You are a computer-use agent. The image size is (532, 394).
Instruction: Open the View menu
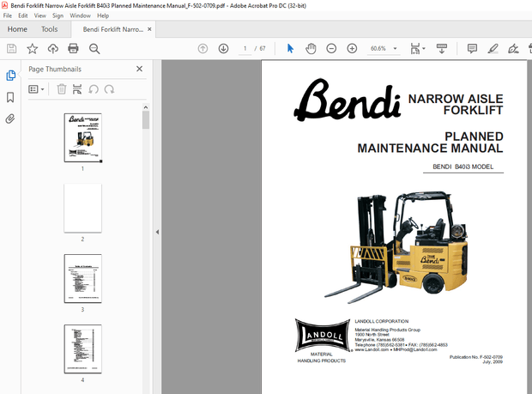tap(39, 15)
